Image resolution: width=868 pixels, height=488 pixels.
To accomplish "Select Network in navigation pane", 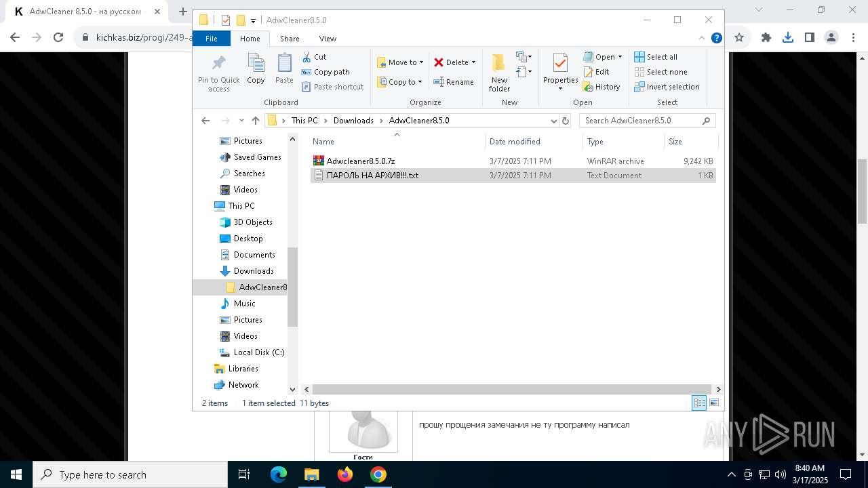I will 236,385.
